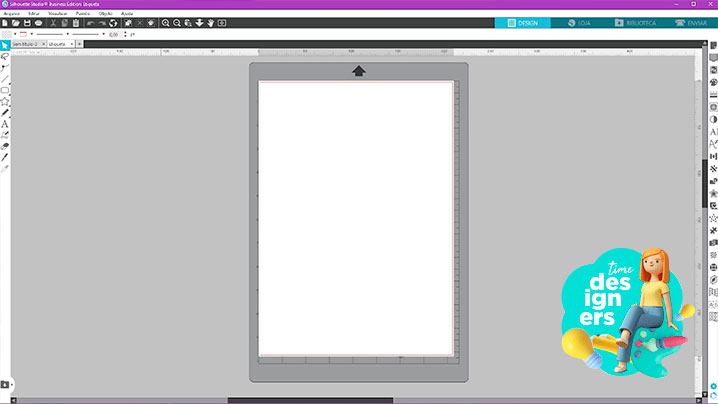The height and width of the screenshot is (404, 718).
Task: Click the vertical scrollbar thumb
Action: [705, 183]
